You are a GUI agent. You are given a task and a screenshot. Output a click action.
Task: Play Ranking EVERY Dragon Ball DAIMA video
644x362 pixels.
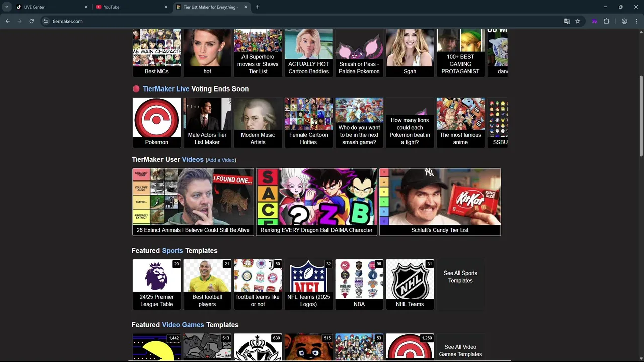pyautogui.click(x=316, y=202)
